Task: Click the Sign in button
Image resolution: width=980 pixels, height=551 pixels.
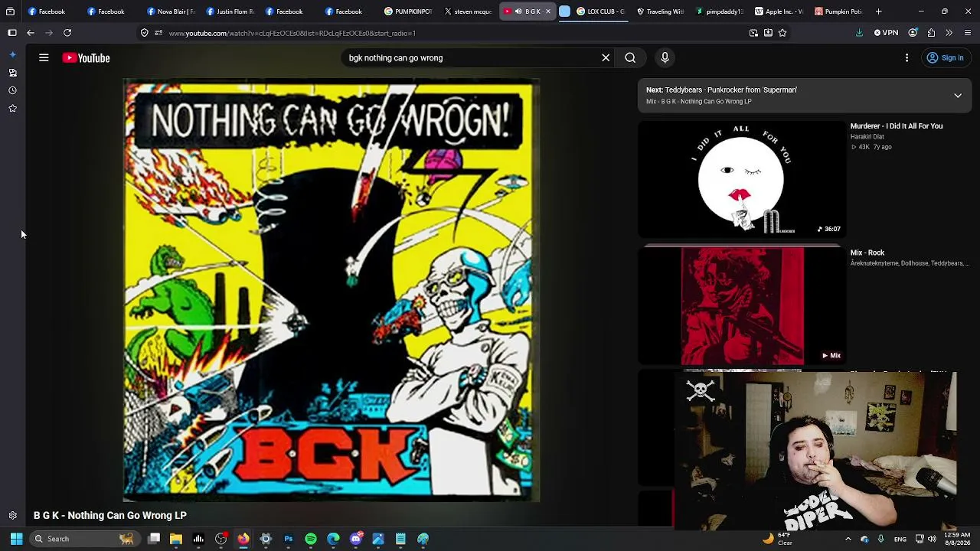Action: (x=945, y=58)
